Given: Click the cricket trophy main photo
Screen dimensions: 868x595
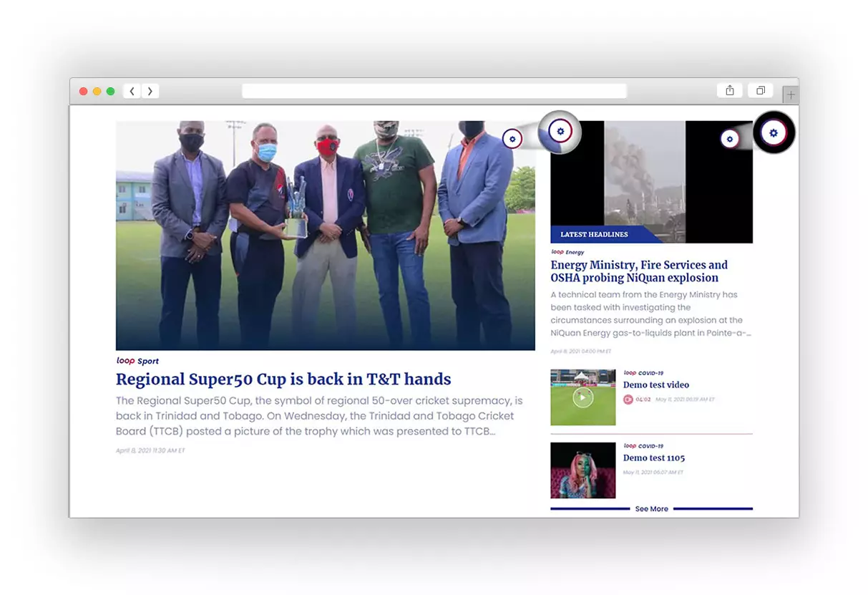Looking at the screenshot, I should (x=325, y=235).
